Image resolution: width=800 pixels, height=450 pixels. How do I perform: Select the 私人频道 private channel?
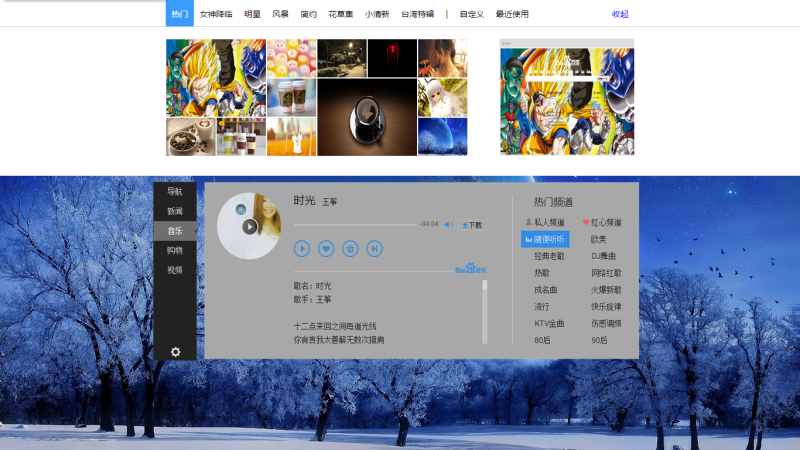coord(544,223)
